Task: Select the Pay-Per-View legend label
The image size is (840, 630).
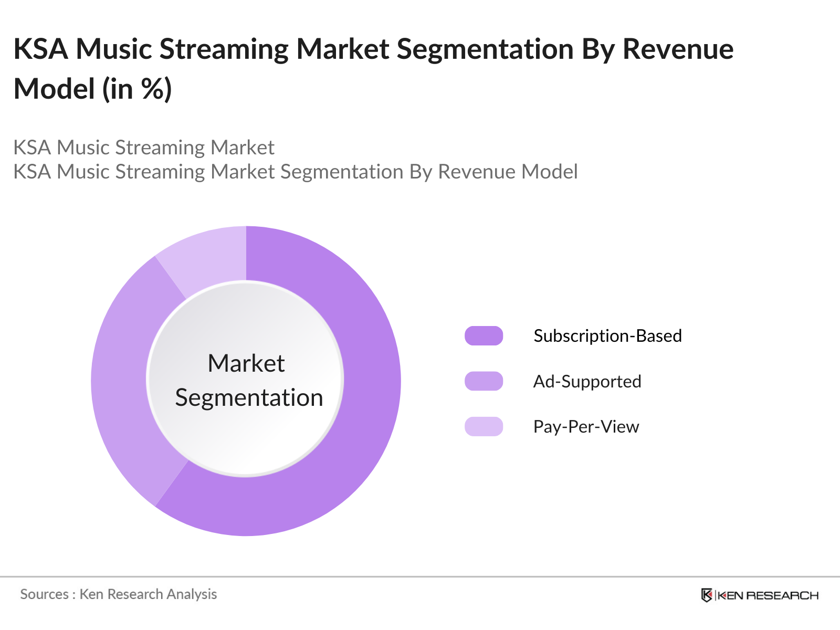Action: coord(586,426)
